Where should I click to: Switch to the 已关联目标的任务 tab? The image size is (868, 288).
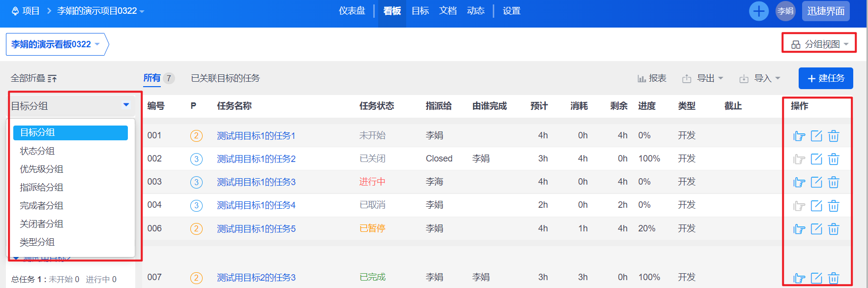pyautogui.click(x=225, y=78)
